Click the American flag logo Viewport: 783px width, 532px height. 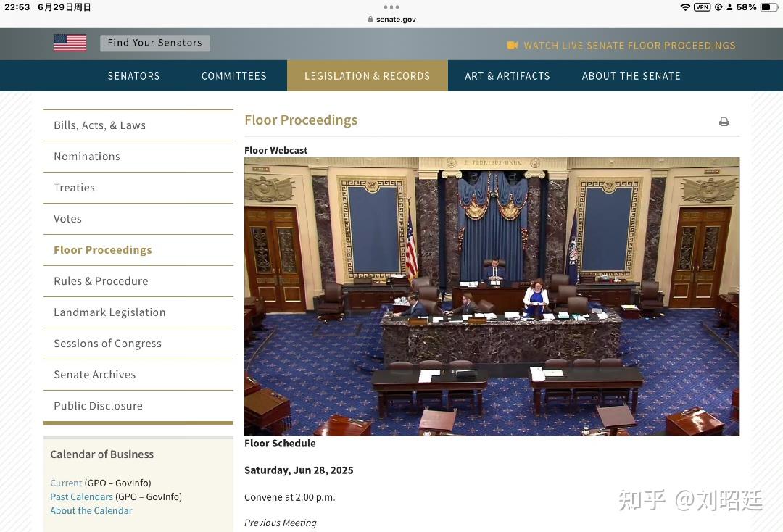click(70, 43)
